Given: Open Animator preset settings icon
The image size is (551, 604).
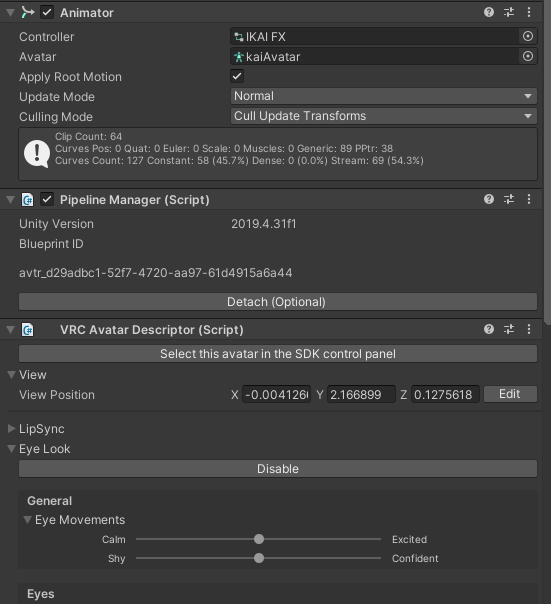Looking at the screenshot, I should click(x=509, y=12).
